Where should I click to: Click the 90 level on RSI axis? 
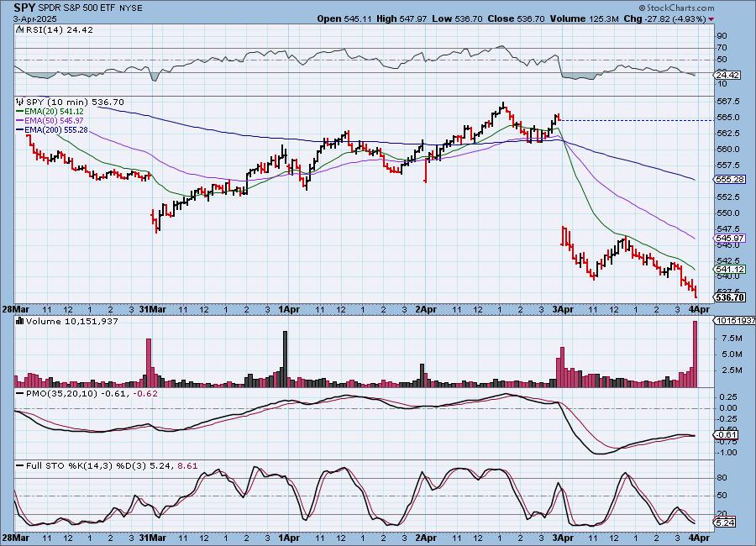(722, 35)
